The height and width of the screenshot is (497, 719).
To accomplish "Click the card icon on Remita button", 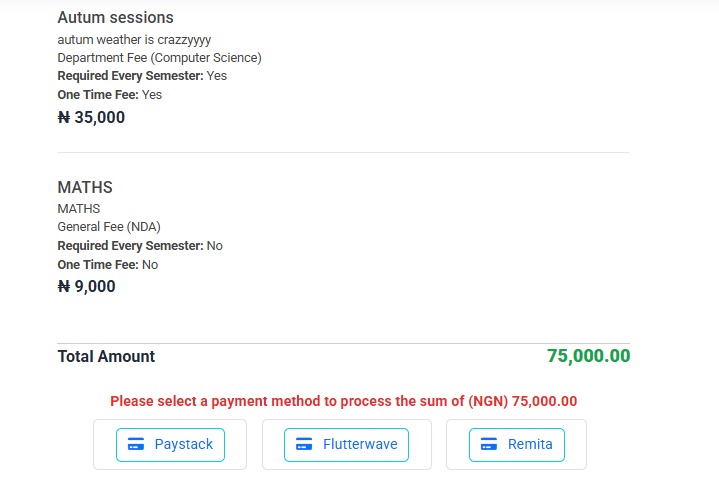I will pos(489,444).
